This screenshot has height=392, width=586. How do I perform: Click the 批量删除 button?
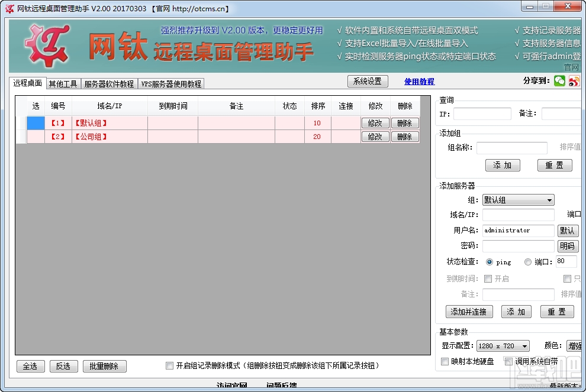pyautogui.click(x=105, y=366)
